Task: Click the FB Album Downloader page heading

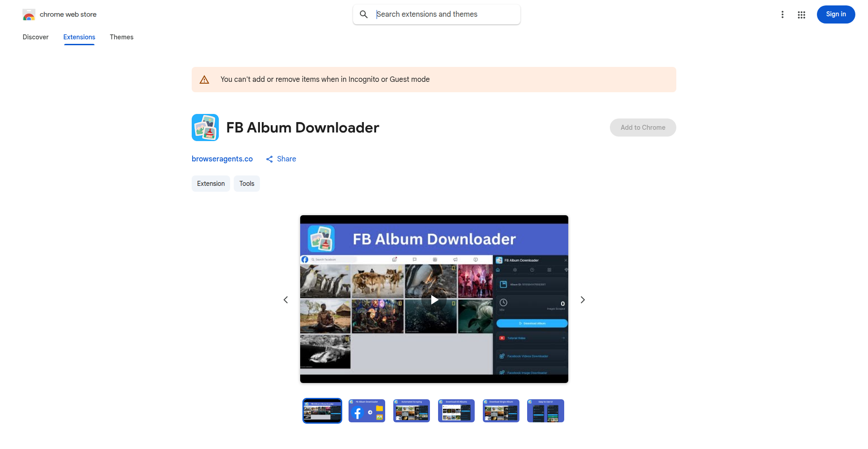Action: 302,128
